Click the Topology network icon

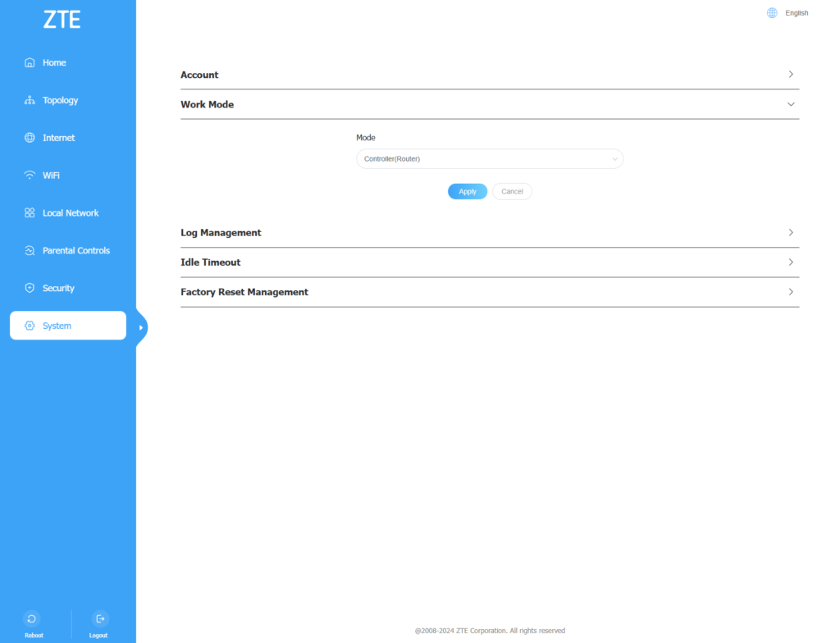point(30,100)
